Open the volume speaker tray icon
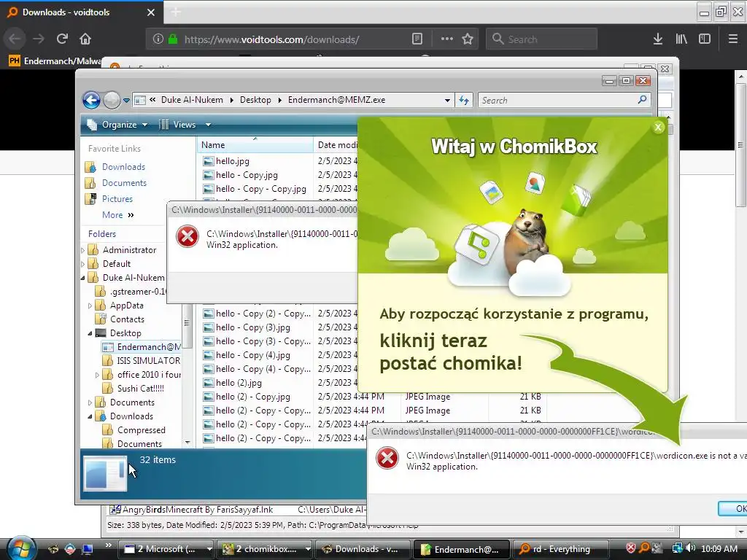This screenshot has width=747, height=560. (x=690, y=548)
